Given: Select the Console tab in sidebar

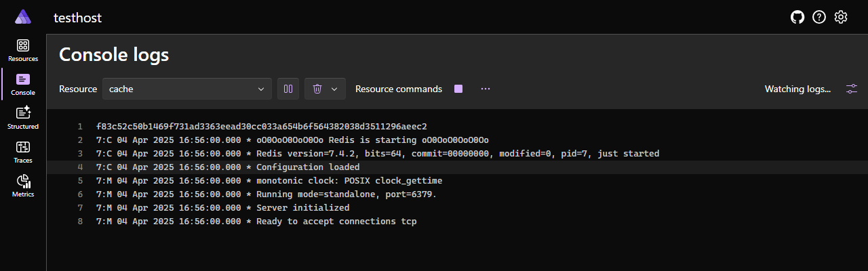Looking at the screenshot, I should (23, 85).
